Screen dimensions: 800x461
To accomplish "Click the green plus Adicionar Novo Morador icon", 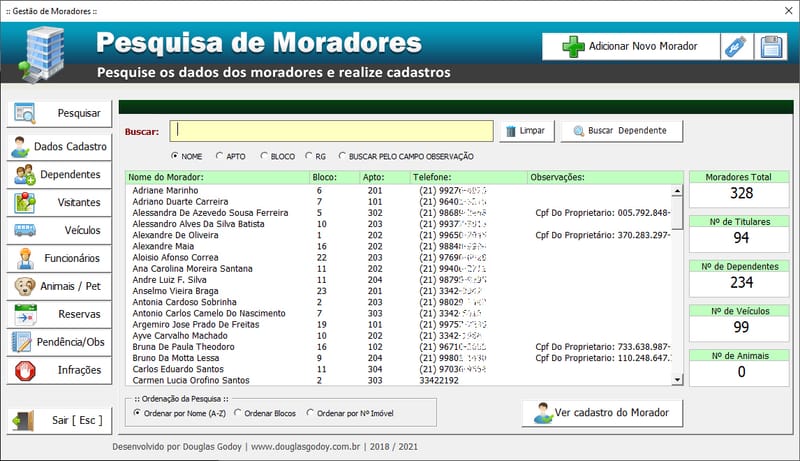I will click(x=573, y=46).
